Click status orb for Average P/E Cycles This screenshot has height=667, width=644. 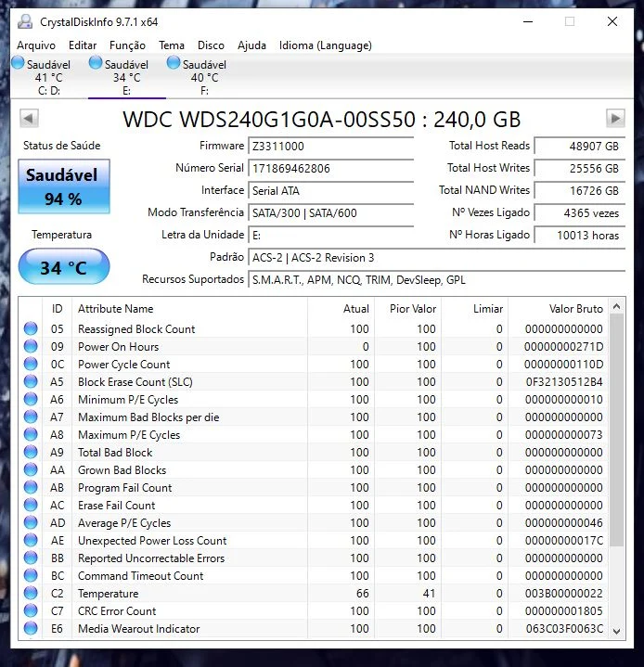(31, 523)
